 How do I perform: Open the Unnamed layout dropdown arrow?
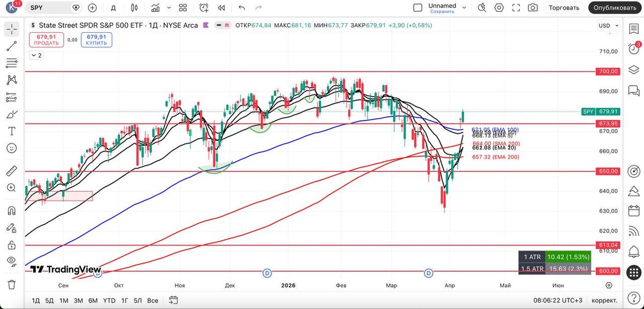[x=464, y=8]
